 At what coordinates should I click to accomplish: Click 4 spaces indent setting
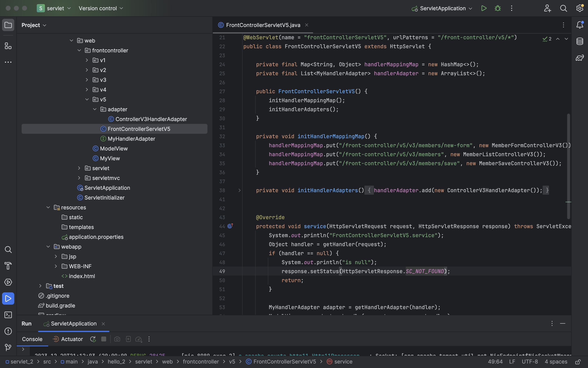(x=556, y=362)
